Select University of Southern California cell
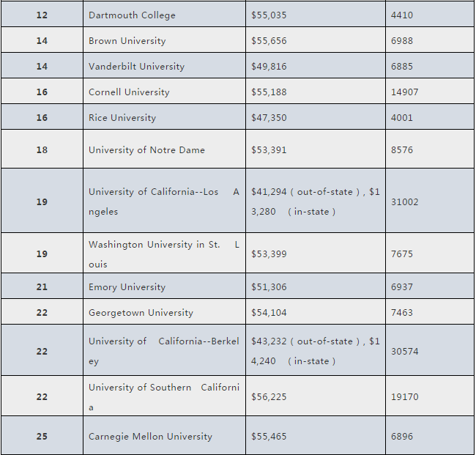The width and height of the screenshot is (476, 455). [163, 396]
